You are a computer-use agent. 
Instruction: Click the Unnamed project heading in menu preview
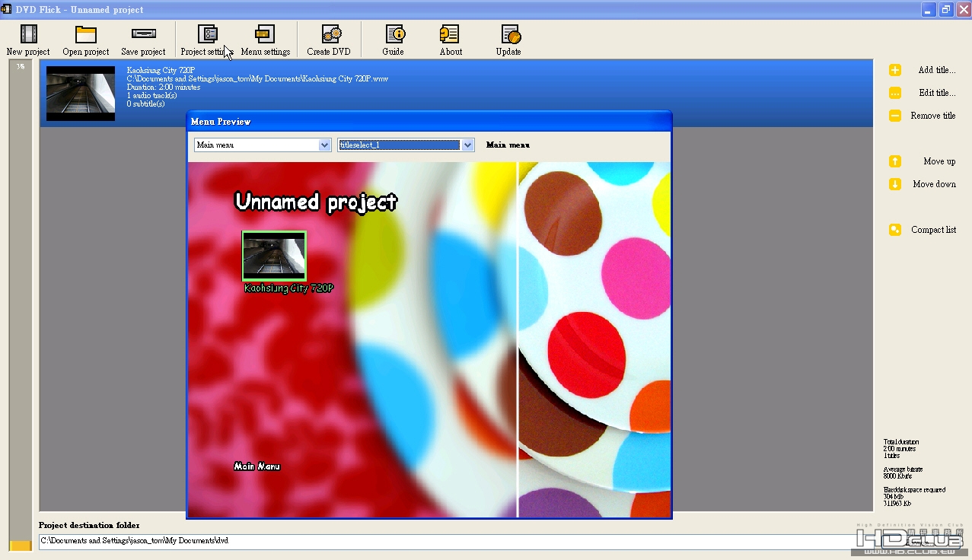point(316,202)
